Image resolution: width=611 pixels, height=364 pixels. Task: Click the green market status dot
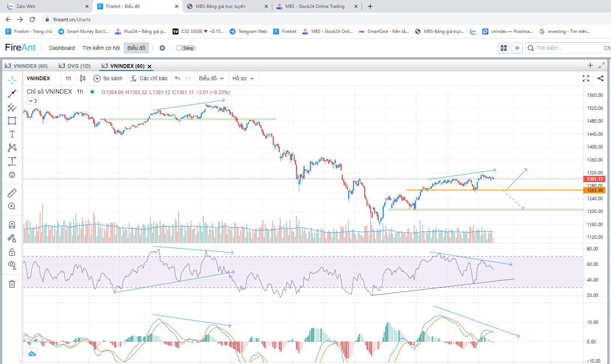pyautogui.click(x=92, y=92)
